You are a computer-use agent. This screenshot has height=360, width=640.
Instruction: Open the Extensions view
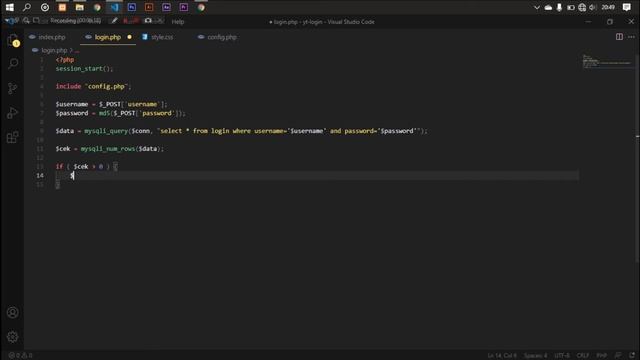tap(13, 137)
